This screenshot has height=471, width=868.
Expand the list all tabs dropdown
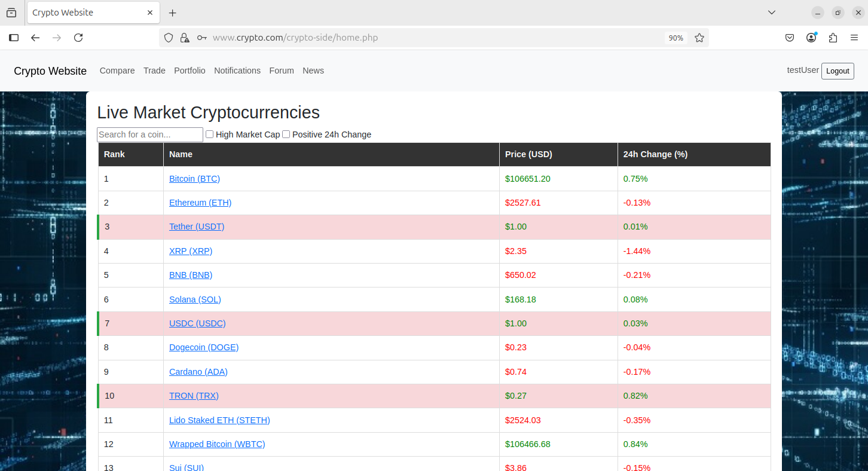tap(772, 13)
